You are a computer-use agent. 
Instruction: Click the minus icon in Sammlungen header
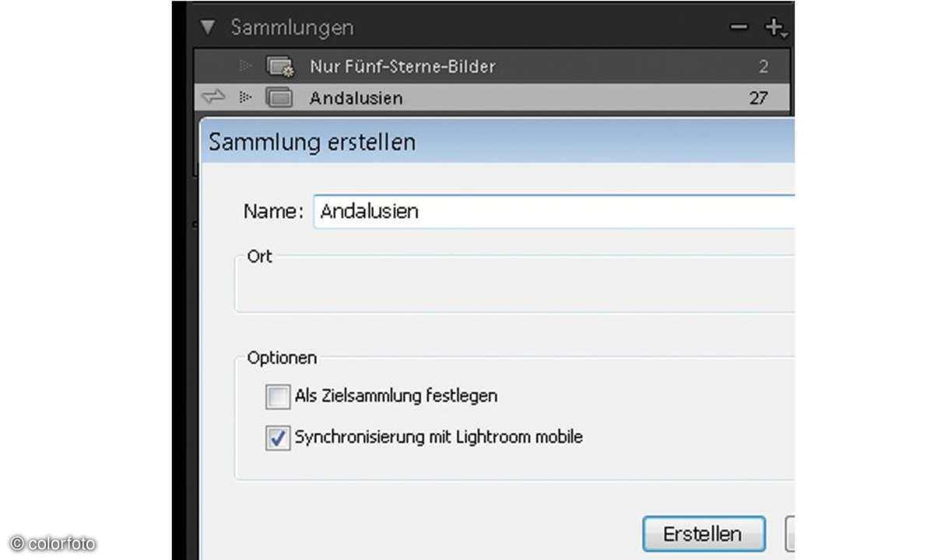(x=739, y=28)
